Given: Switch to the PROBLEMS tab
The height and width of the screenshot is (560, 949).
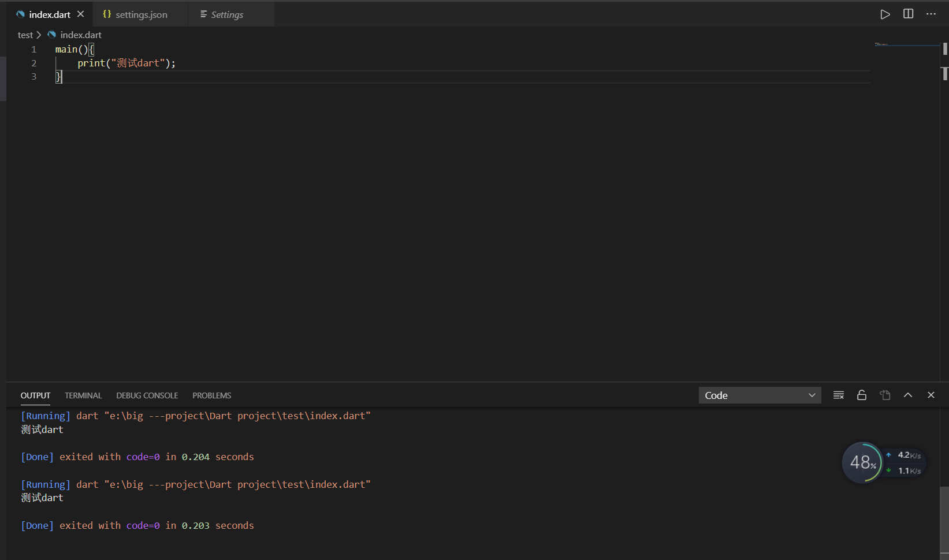Looking at the screenshot, I should coord(211,395).
